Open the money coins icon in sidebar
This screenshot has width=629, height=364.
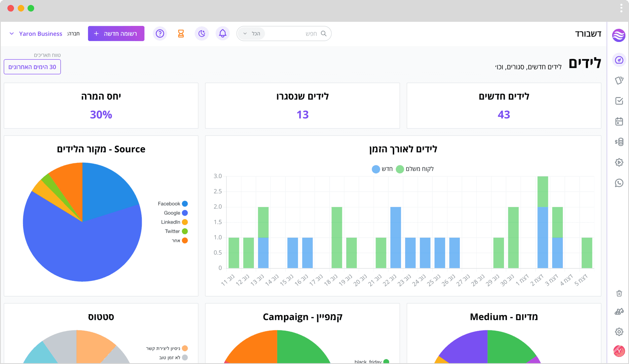pyautogui.click(x=619, y=142)
